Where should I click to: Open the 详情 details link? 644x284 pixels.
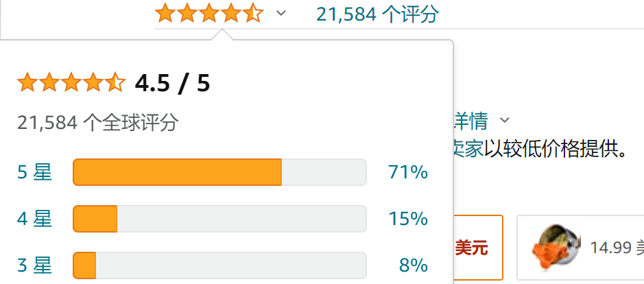471,121
